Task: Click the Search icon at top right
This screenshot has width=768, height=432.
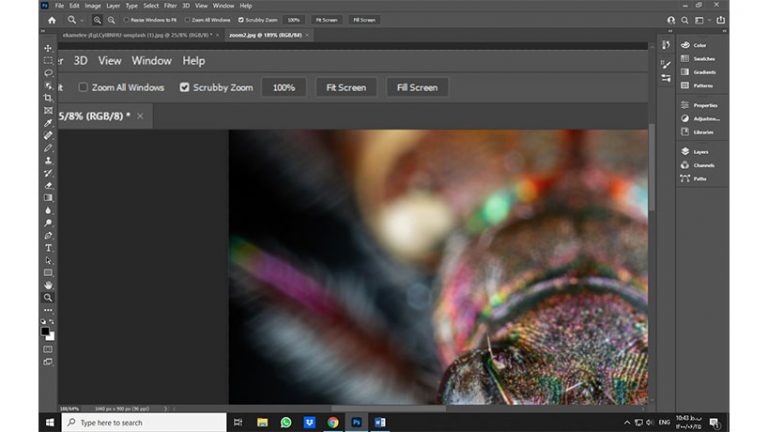Action: point(685,20)
